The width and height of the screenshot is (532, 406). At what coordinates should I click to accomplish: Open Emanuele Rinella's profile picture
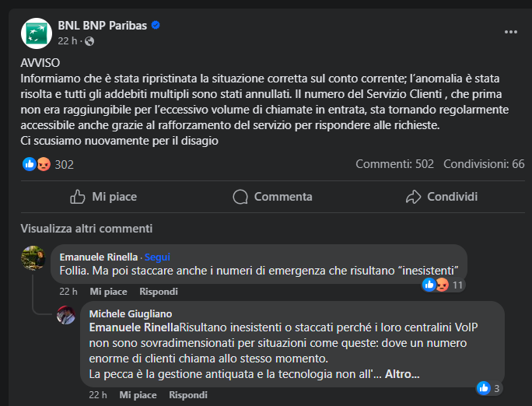click(33, 257)
